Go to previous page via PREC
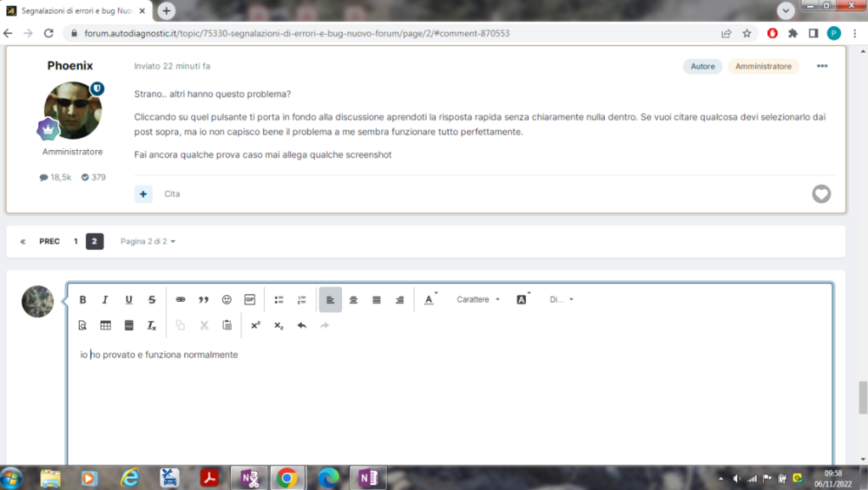868x490 pixels. click(x=49, y=241)
